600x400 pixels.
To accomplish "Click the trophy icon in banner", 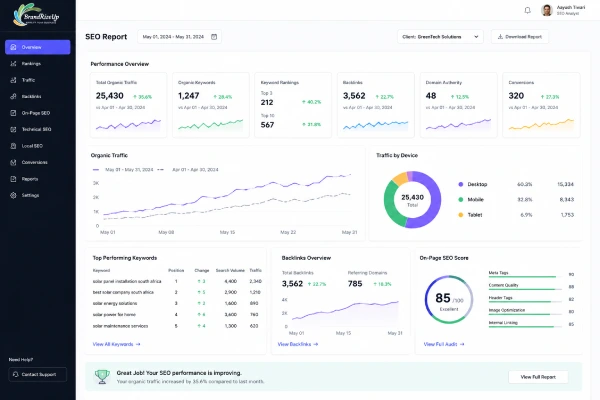I will [x=102, y=377].
